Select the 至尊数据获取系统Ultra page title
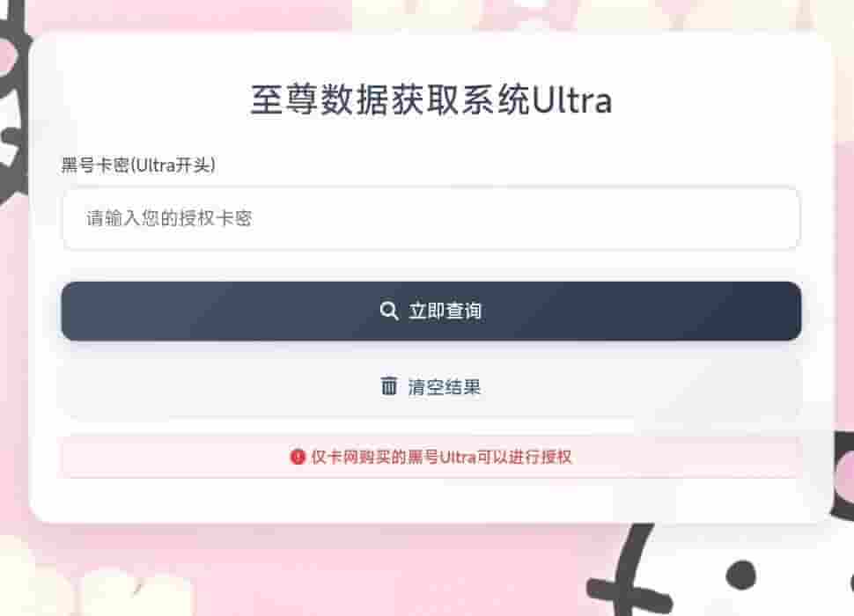 [x=431, y=99]
